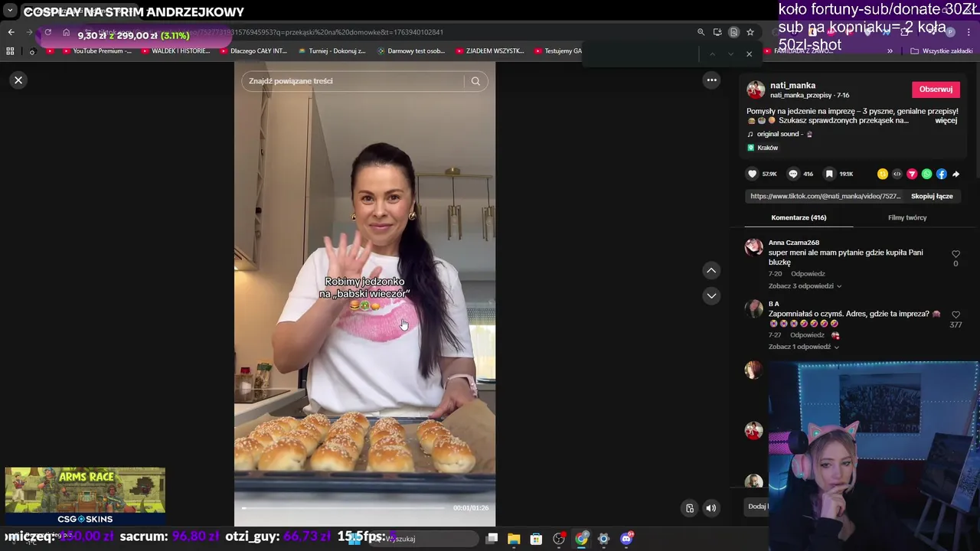Reply to B A's comment
The width and height of the screenshot is (980, 551).
[808, 335]
